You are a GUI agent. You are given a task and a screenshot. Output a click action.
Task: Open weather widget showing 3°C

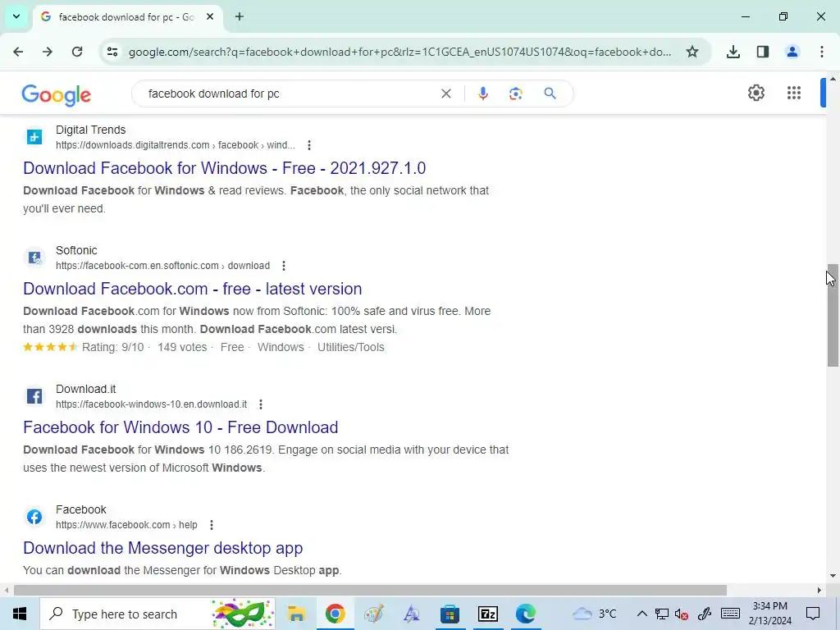pos(595,614)
